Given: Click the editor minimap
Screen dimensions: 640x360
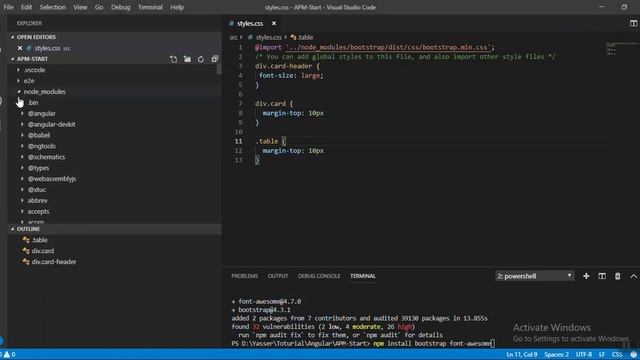Looking at the screenshot, I should (x=622, y=48).
